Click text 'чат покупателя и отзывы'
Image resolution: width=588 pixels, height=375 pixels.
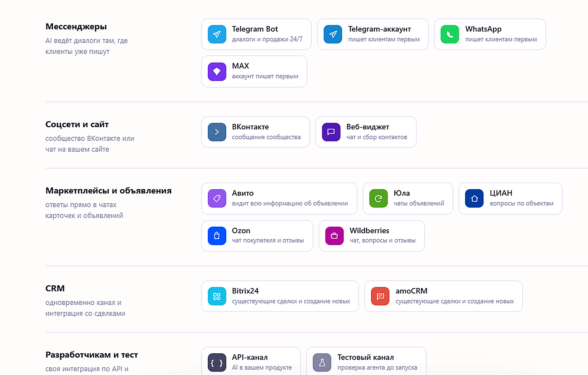pos(268,240)
